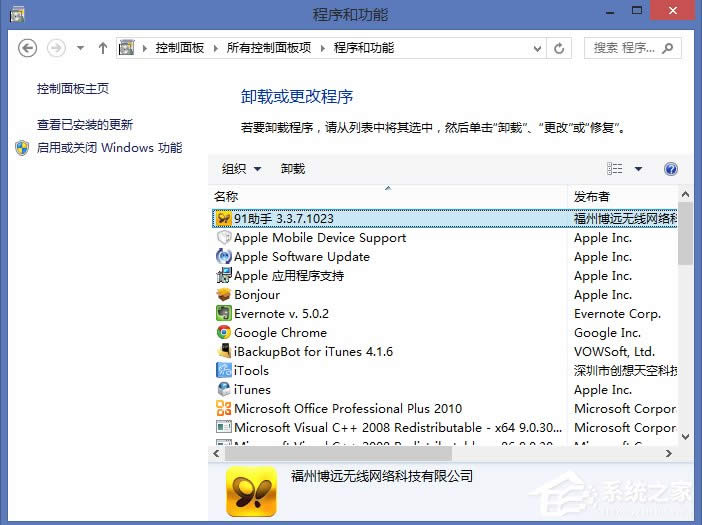Image resolution: width=702 pixels, height=525 pixels.
Task: Click the Microsoft Office Professional Plus icon
Action: pos(223,409)
